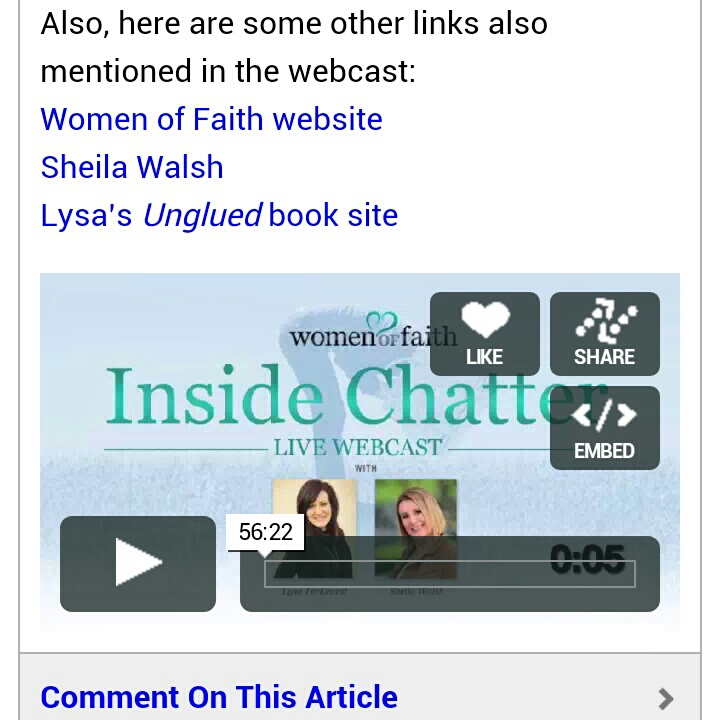
Task: Click the women of faith logo in the video
Action: (x=373, y=331)
